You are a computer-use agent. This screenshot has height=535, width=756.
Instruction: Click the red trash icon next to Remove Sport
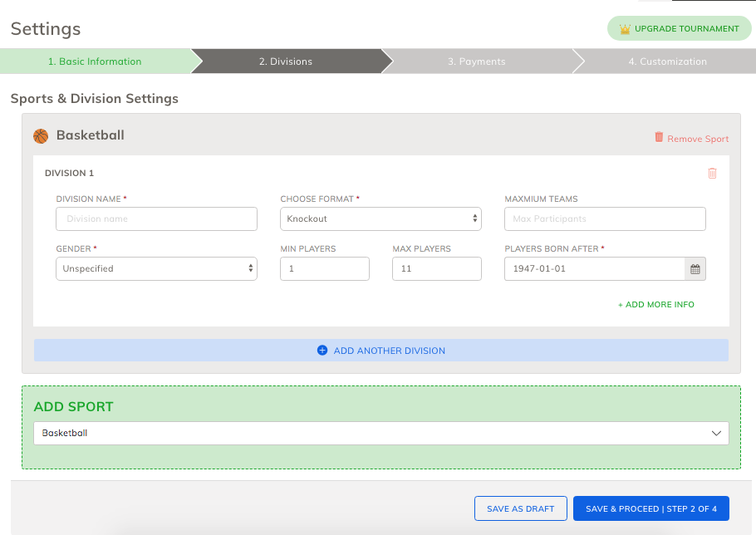coord(659,137)
